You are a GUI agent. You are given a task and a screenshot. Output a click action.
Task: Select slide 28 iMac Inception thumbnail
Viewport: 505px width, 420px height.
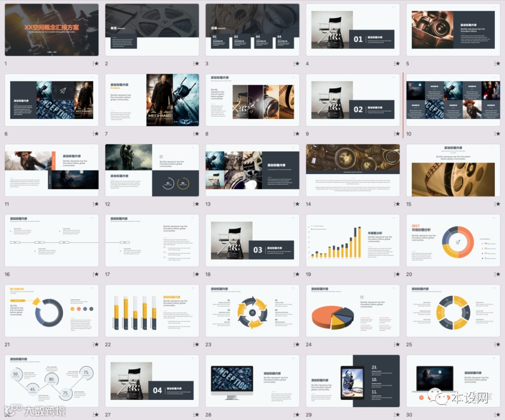(x=252, y=381)
